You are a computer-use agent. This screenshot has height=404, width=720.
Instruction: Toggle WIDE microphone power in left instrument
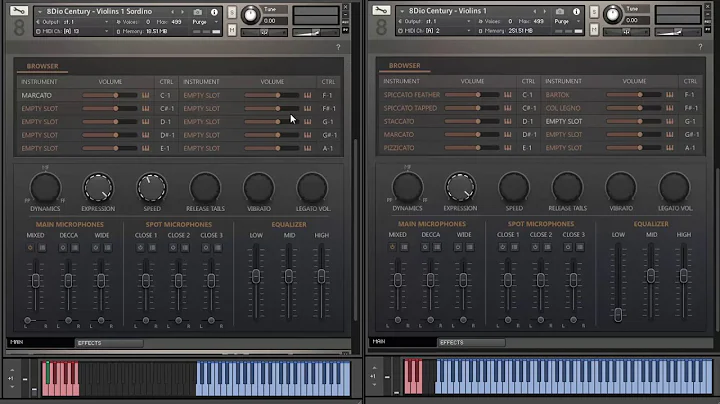coord(96,248)
